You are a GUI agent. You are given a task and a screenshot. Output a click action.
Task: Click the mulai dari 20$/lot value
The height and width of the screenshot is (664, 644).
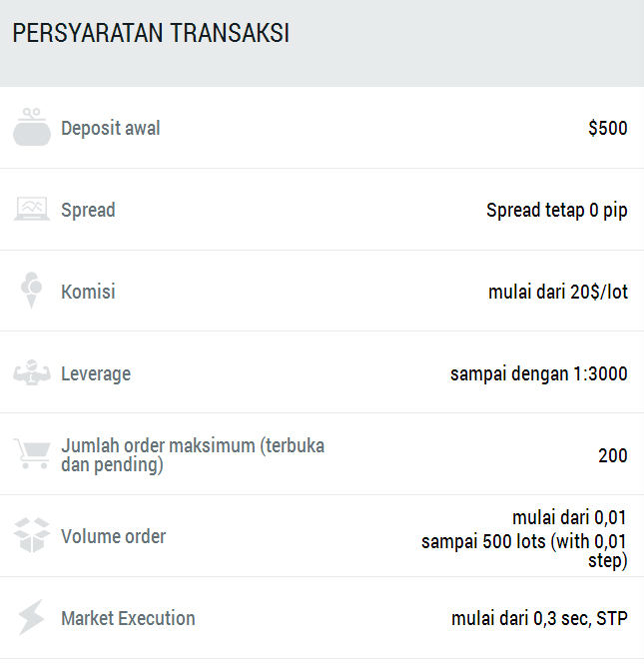558,292
